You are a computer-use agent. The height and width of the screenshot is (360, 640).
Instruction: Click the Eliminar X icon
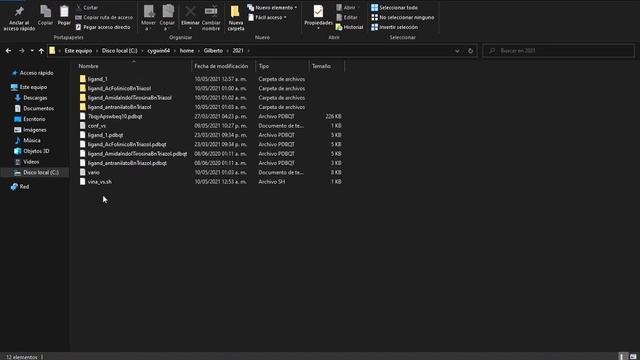(190, 11)
